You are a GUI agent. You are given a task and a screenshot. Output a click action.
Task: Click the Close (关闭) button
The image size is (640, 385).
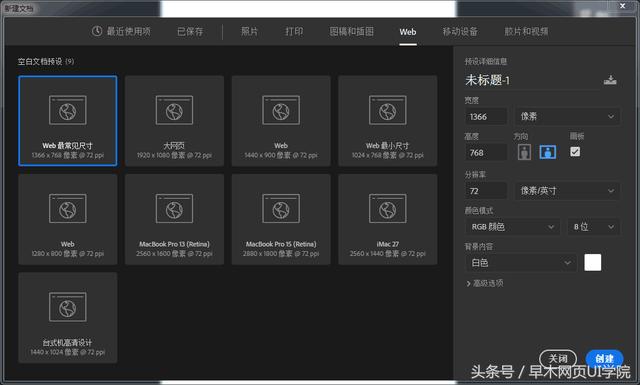(558, 358)
